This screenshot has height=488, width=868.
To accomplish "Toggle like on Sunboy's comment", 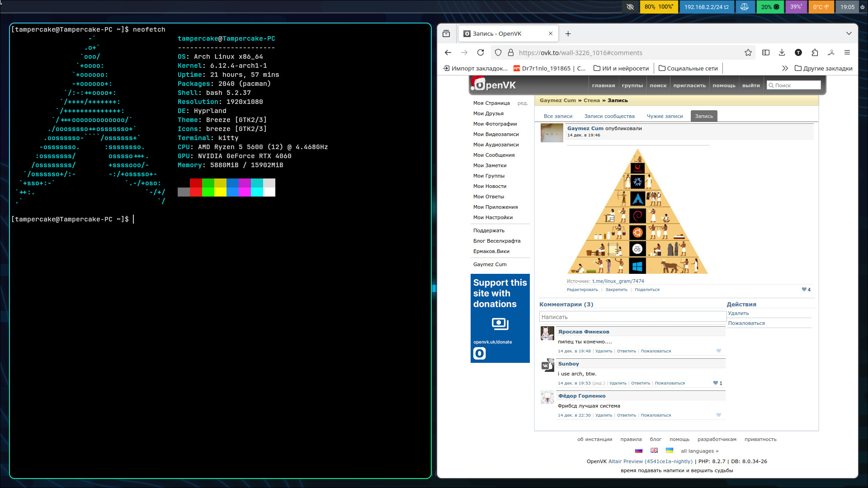I will [x=716, y=383].
